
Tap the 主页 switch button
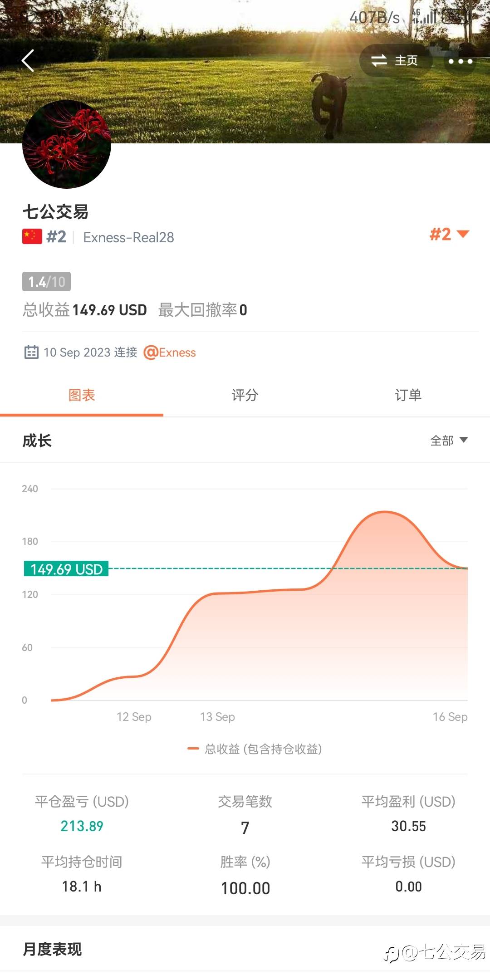pyautogui.click(x=395, y=61)
